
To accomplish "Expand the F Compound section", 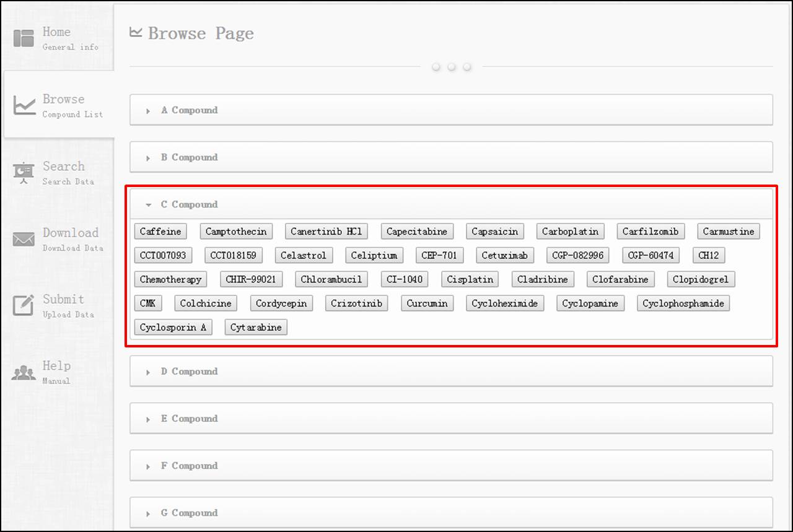I will pos(451,466).
